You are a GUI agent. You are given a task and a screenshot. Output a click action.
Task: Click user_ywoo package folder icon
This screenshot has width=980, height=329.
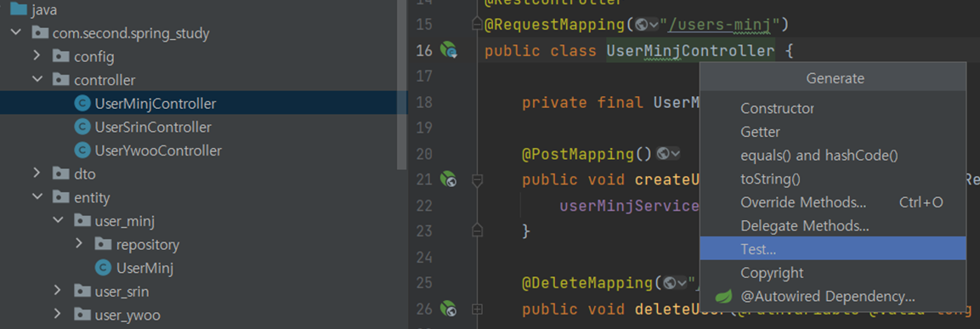[82, 314]
